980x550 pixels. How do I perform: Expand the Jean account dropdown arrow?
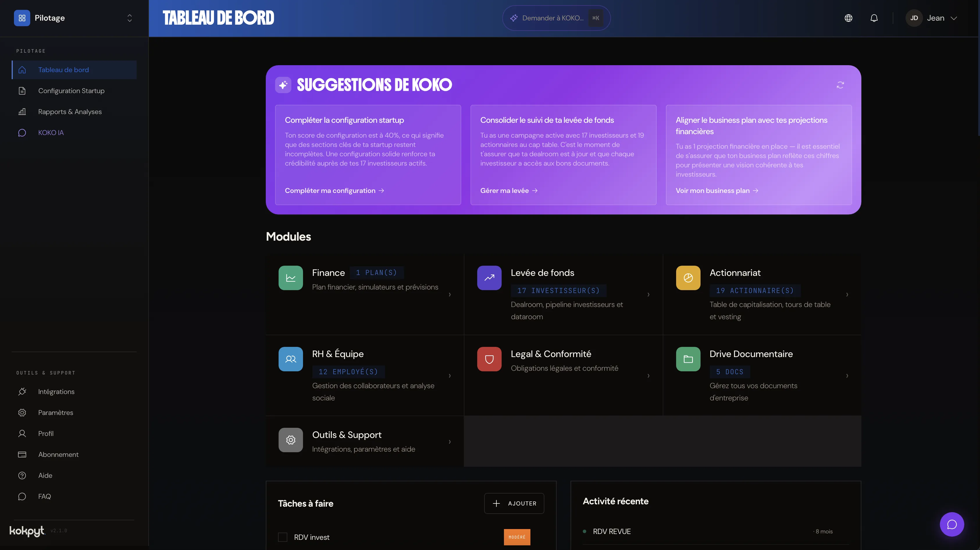tap(954, 18)
